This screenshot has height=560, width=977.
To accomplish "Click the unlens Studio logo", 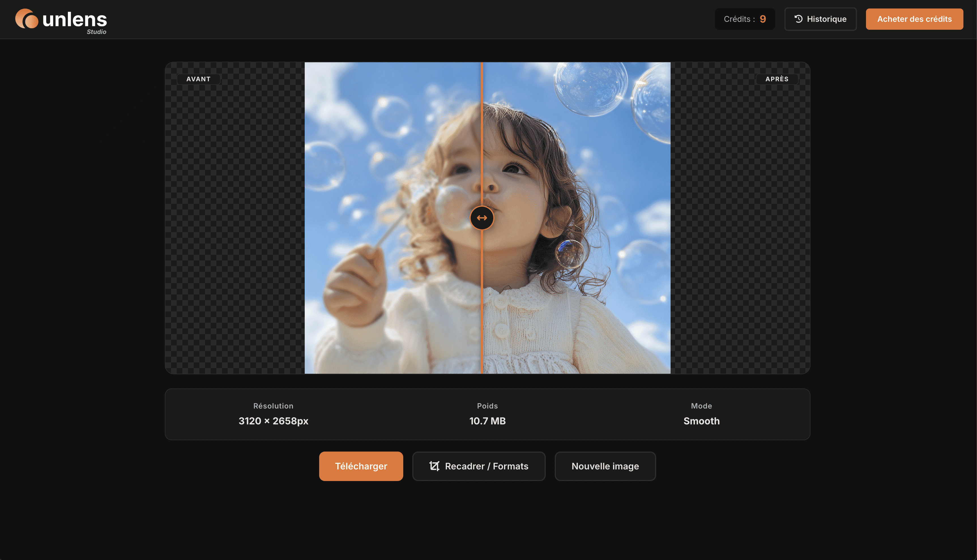I will (x=61, y=20).
